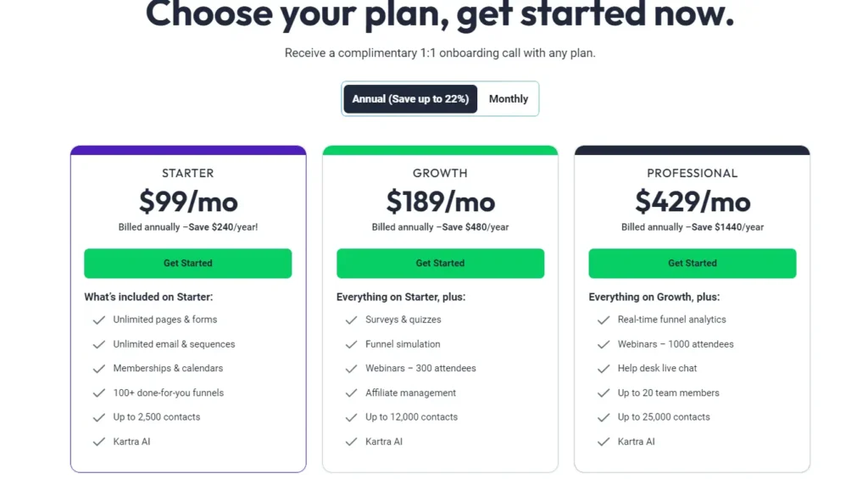Click the PROFESSIONAL plan title
Image resolution: width=868 pixels, height=479 pixels.
tap(692, 173)
